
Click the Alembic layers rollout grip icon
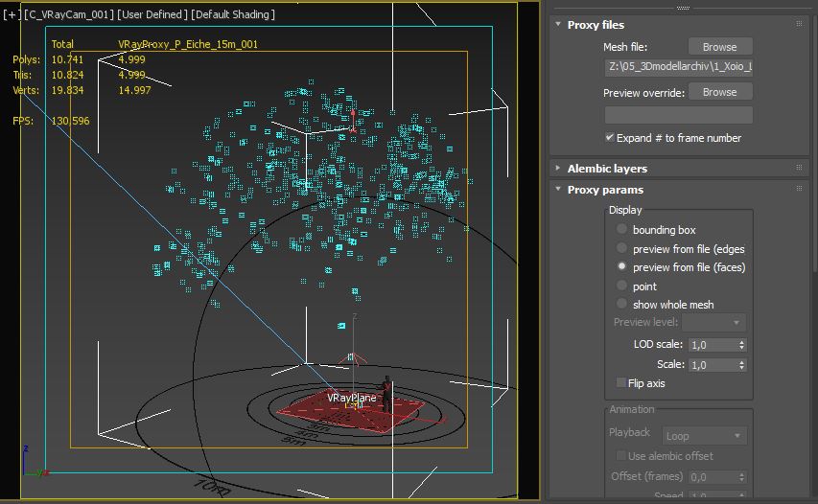799,168
